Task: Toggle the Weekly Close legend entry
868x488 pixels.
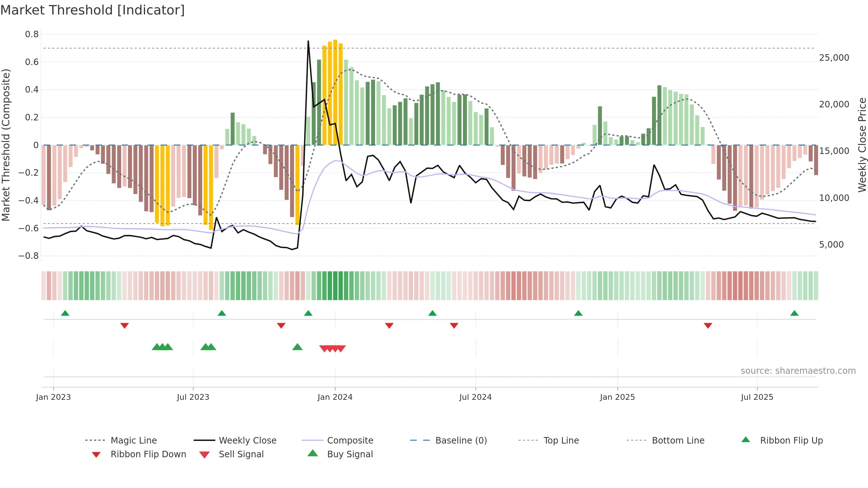Action: [235, 440]
